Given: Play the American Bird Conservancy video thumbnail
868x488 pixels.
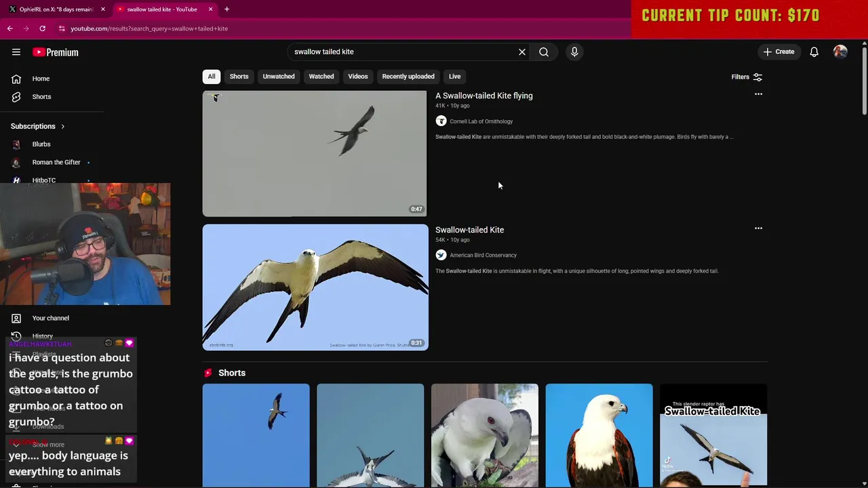Looking at the screenshot, I should [315, 287].
